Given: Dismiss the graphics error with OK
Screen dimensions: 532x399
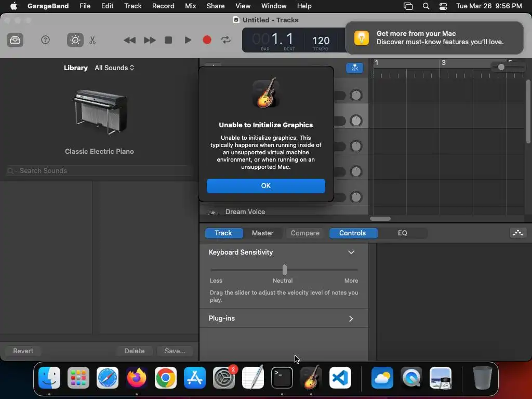Looking at the screenshot, I should point(265,185).
